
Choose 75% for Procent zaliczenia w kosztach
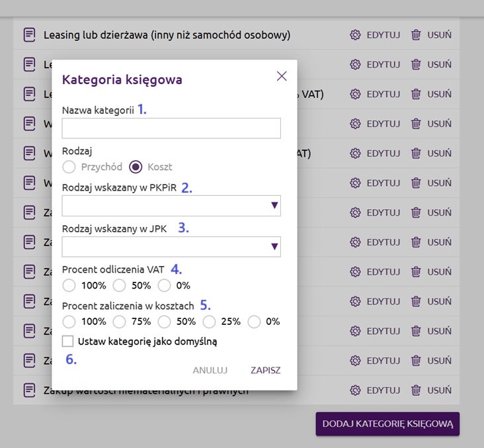coord(120,322)
